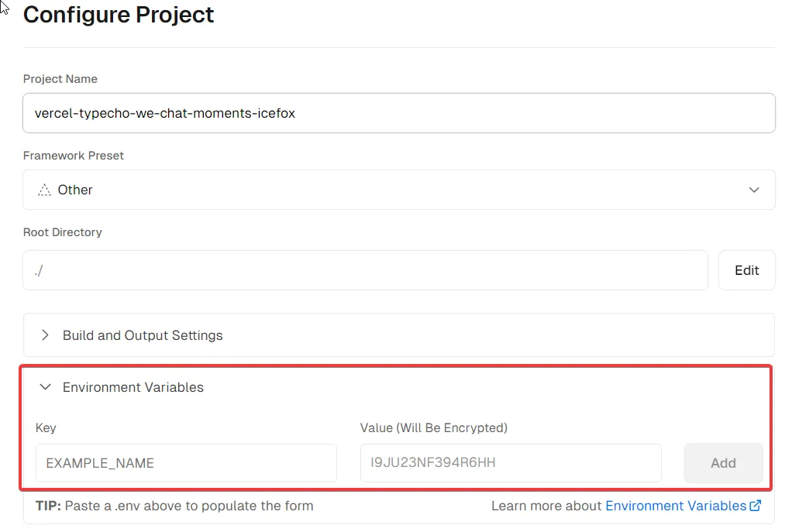Click the "Root Directory" label

click(63, 232)
